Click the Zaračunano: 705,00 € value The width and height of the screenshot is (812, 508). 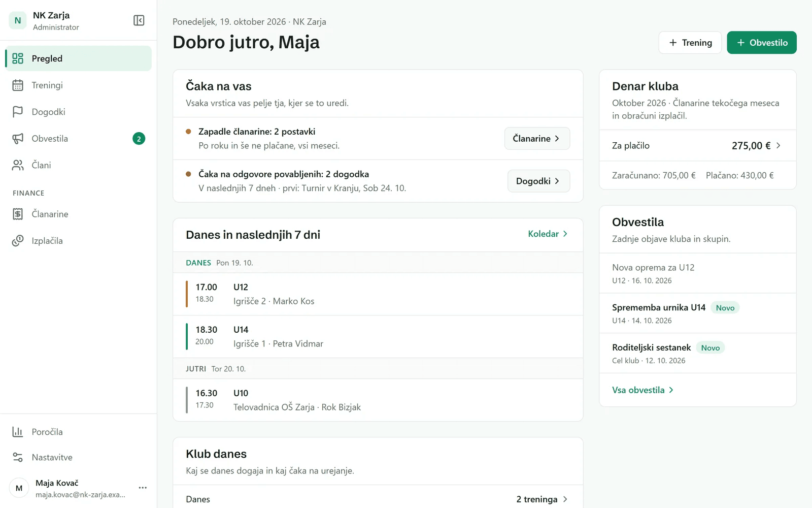click(x=654, y=175)
